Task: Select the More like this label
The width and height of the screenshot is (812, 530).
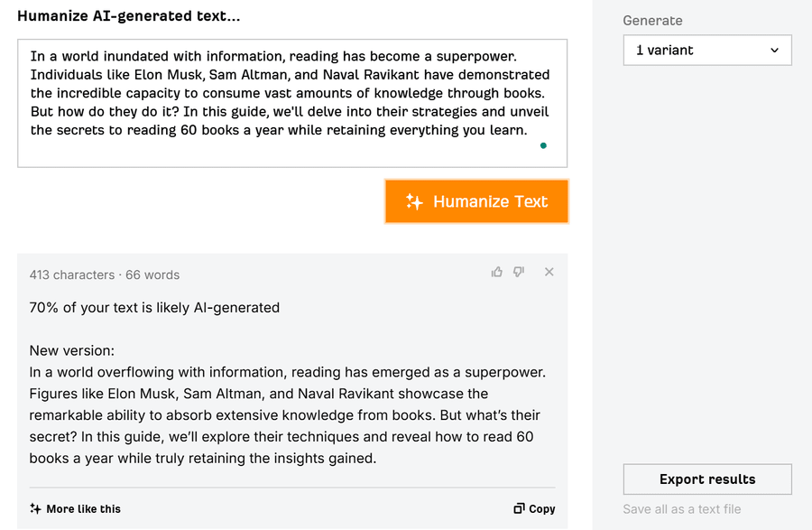Action: pos(83,508)
